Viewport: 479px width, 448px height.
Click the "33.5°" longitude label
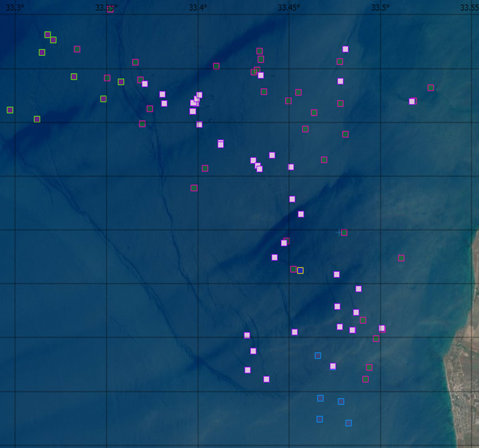coord(381,8)
